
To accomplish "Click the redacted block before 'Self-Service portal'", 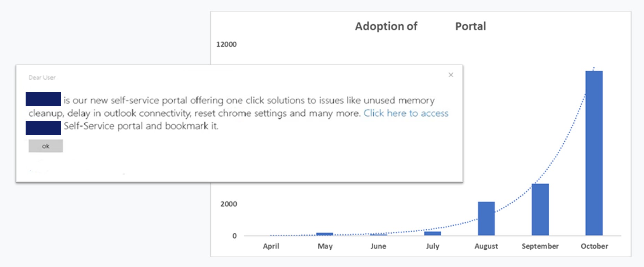I will (43, 128).
